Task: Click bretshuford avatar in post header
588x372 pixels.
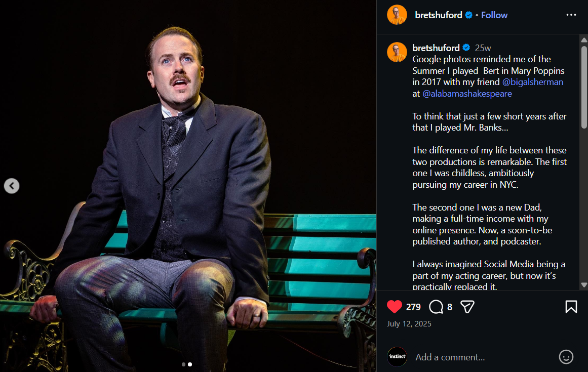Action: 397,15
